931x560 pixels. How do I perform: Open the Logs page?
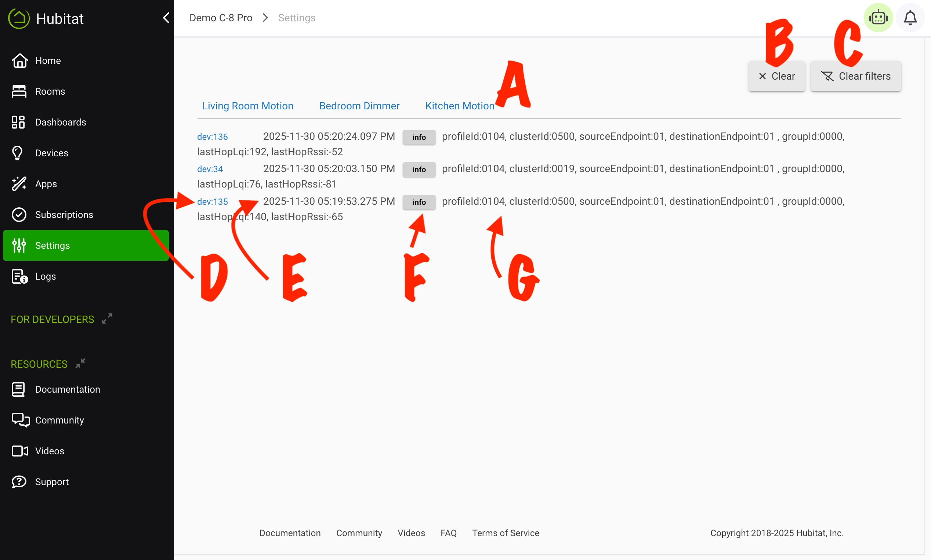click(x=86, y=276)
